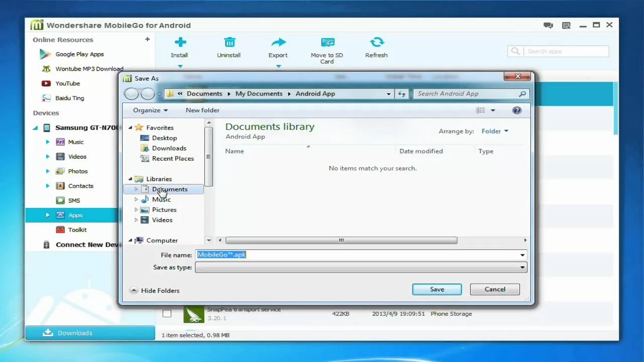Open the Organize menu
Screen dimensions: 644x362
click(x=150, y=110)
